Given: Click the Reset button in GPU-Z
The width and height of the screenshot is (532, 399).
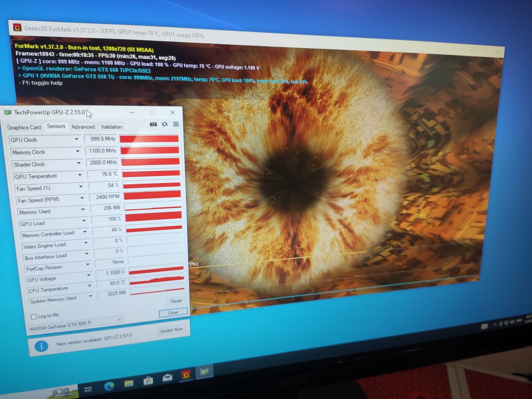Looking at the screenshot, I should [x=176, y=301].
